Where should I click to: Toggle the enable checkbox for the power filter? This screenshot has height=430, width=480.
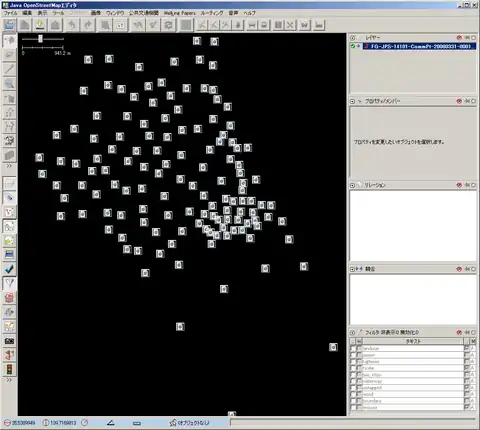tap(353, 355)
